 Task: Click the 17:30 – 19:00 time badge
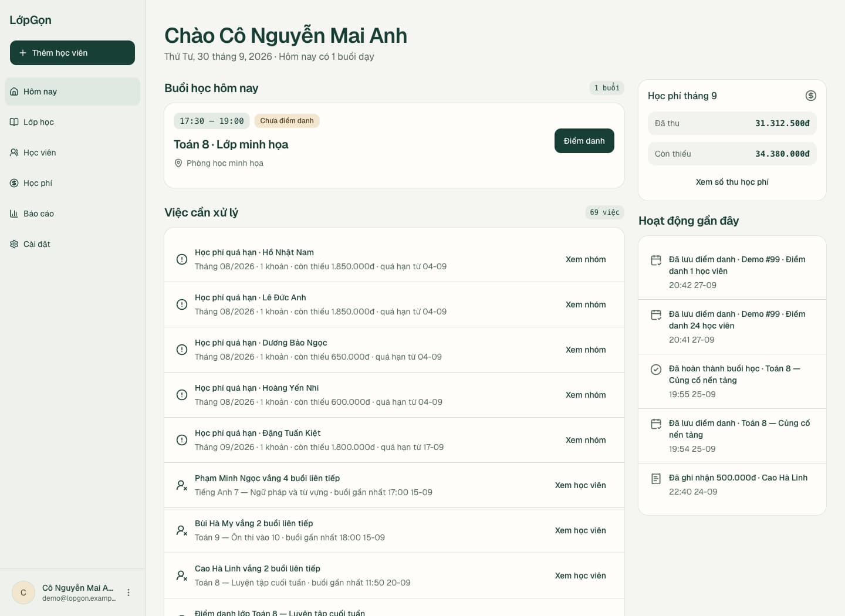point(212,121)
